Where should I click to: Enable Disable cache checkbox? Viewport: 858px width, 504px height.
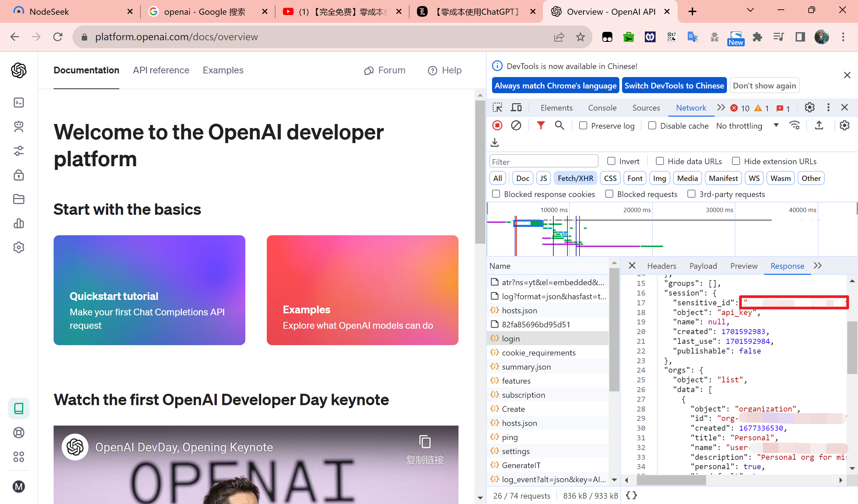point(652,126)
